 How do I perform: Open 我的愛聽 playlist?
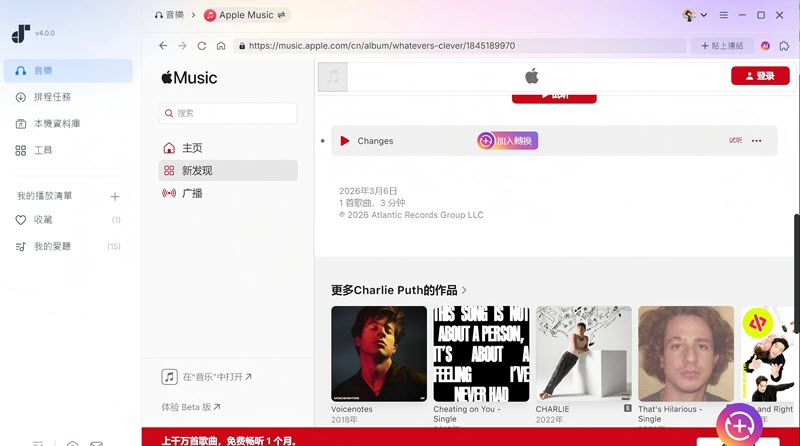pos(68,246)
